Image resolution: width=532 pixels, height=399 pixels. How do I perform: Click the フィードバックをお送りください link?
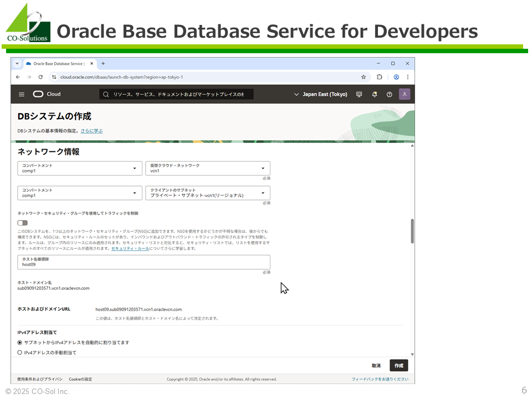(380, 379)
